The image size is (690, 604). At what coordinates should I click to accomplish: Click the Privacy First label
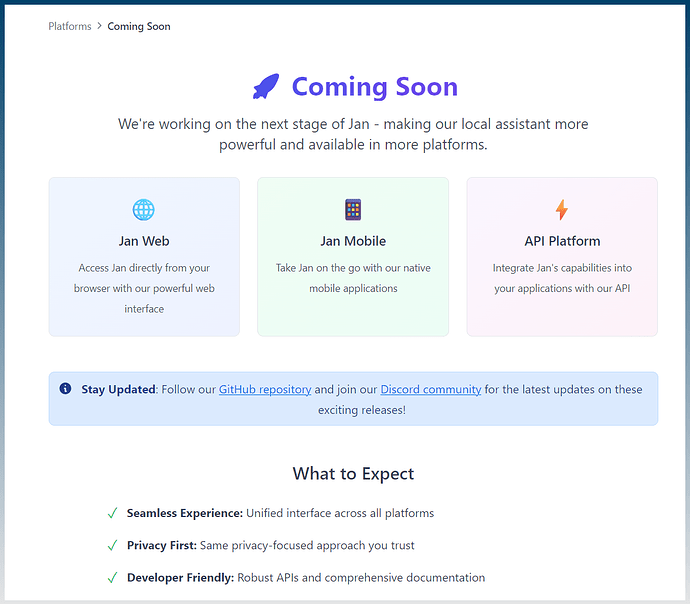pyautogui.click(x=162, y=545)
